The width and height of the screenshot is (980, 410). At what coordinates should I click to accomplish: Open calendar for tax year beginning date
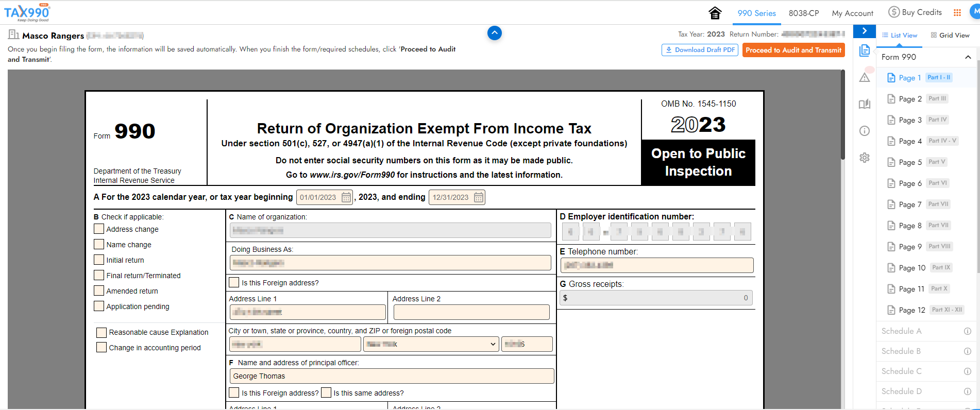[346, 197]
